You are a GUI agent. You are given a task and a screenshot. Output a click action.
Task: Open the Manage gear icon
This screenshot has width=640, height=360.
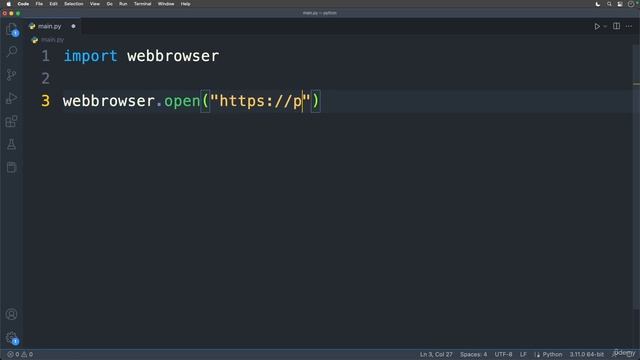[11, 338]
